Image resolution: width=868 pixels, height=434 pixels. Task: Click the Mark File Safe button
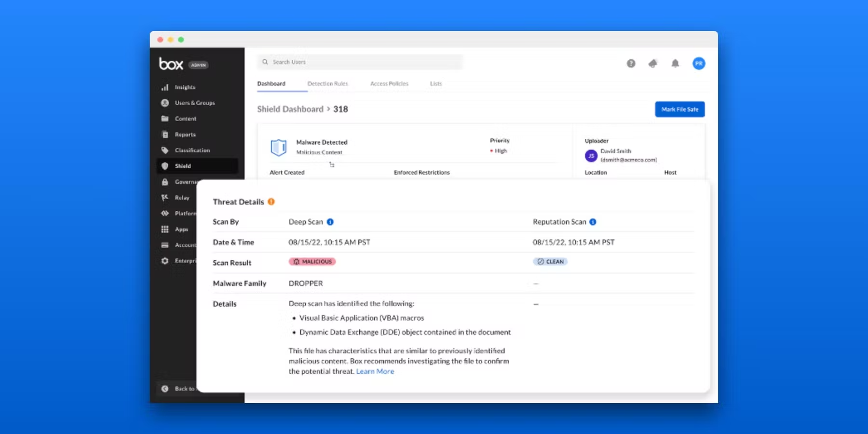click(679, 109)
